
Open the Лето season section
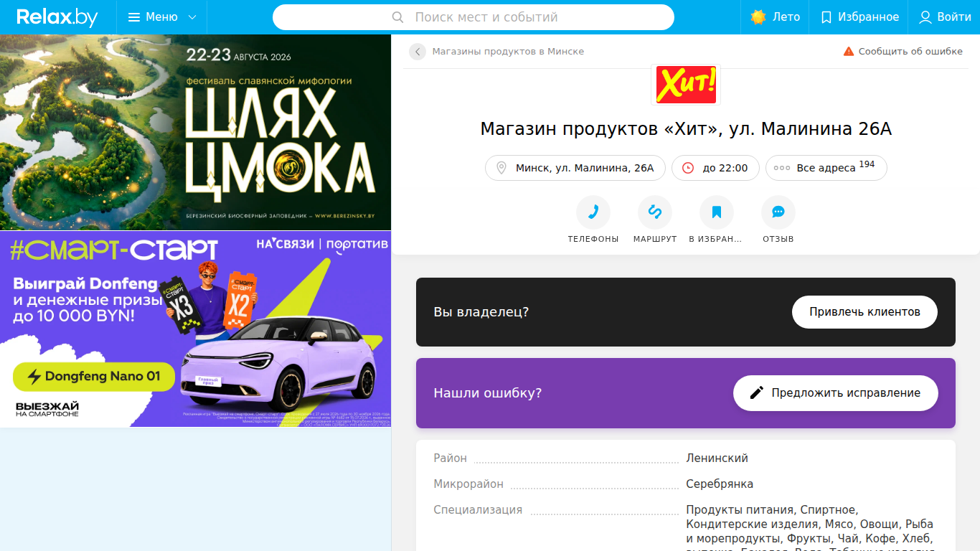tap(776, 17)
